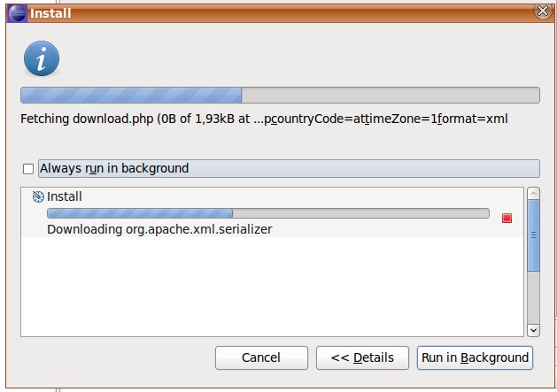The image size is (557, 392).
Task: Close the Install dialog window
Action: pyautogui.click(x=543, y=12)
